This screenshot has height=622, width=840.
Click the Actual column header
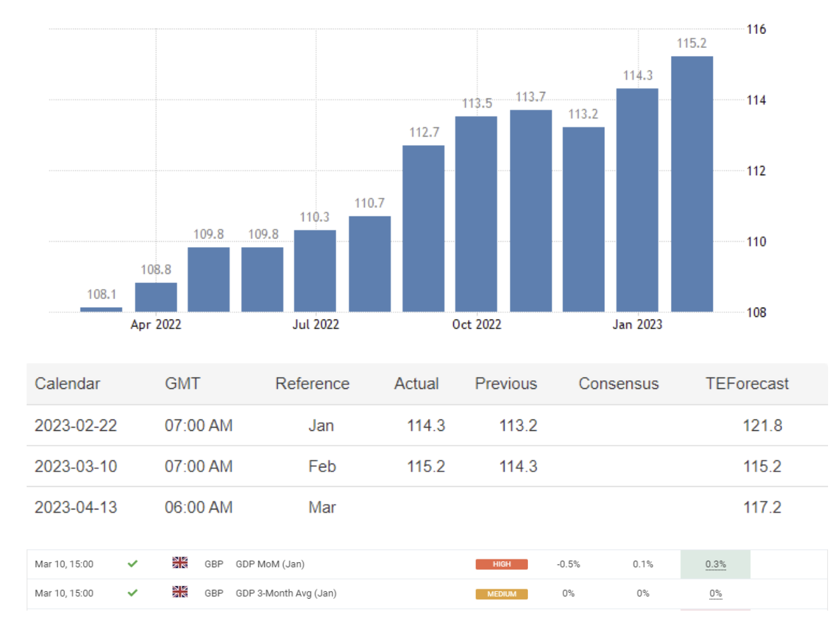(x=416, y=384)
